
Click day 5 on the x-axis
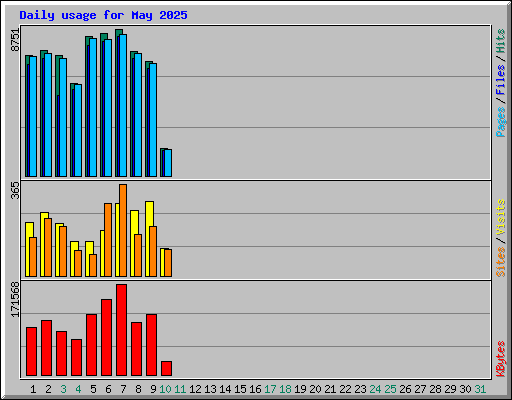[93, 389]
